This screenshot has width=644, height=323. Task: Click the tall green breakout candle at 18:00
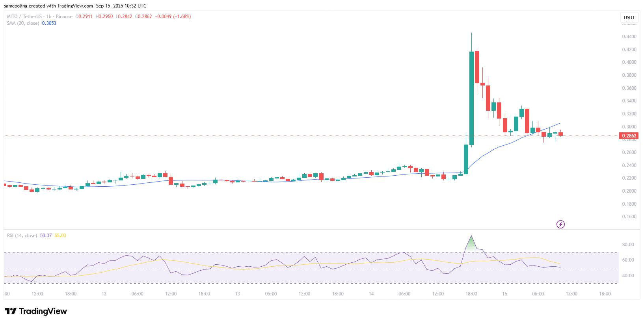pyautogui.click(x=471, y=98)
